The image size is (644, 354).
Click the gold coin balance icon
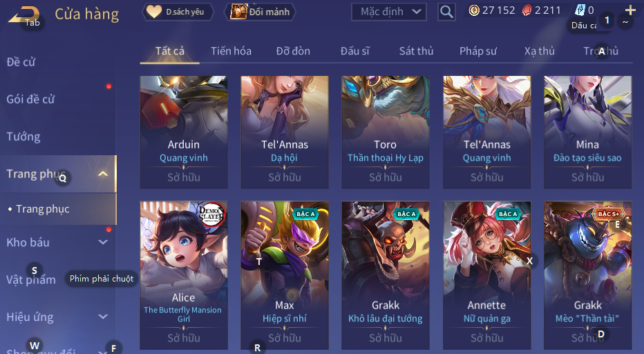(x=474, y=10)
